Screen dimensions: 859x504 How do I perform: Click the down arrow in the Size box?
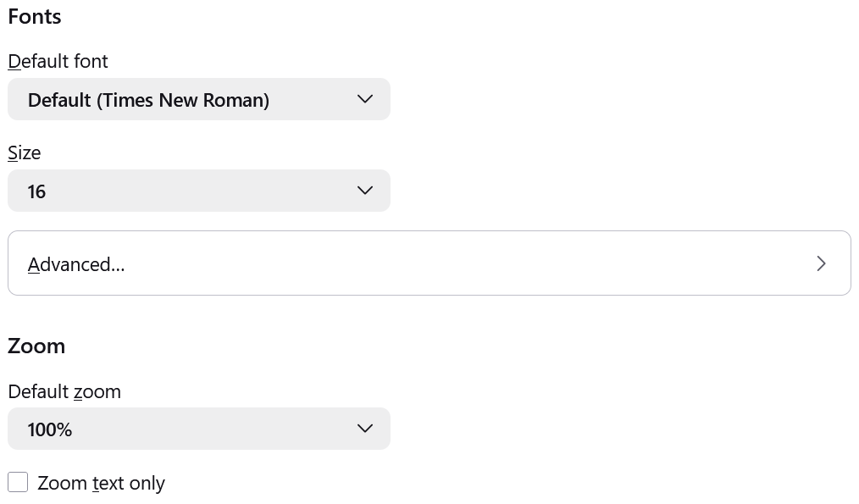click(x=365, y=191)
